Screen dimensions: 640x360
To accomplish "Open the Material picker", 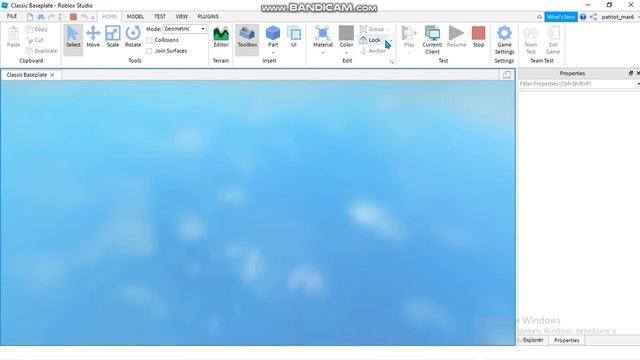I will 322,35.
